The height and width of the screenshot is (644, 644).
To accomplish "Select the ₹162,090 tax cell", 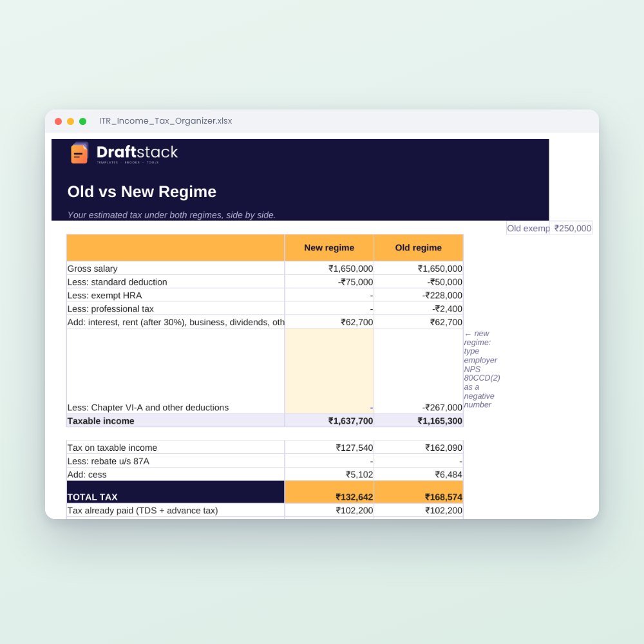I will coord(419,448).
